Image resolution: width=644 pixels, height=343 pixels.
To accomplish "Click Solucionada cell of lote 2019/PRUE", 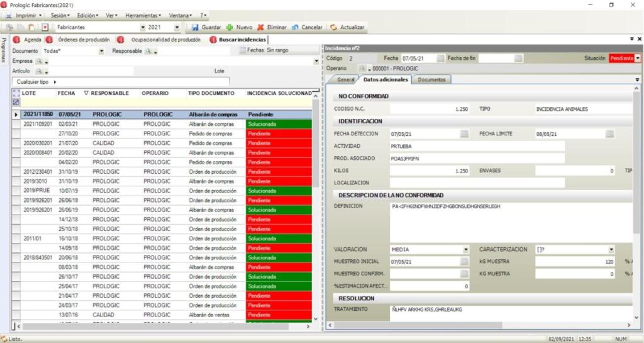I will [x=279, y=191].
